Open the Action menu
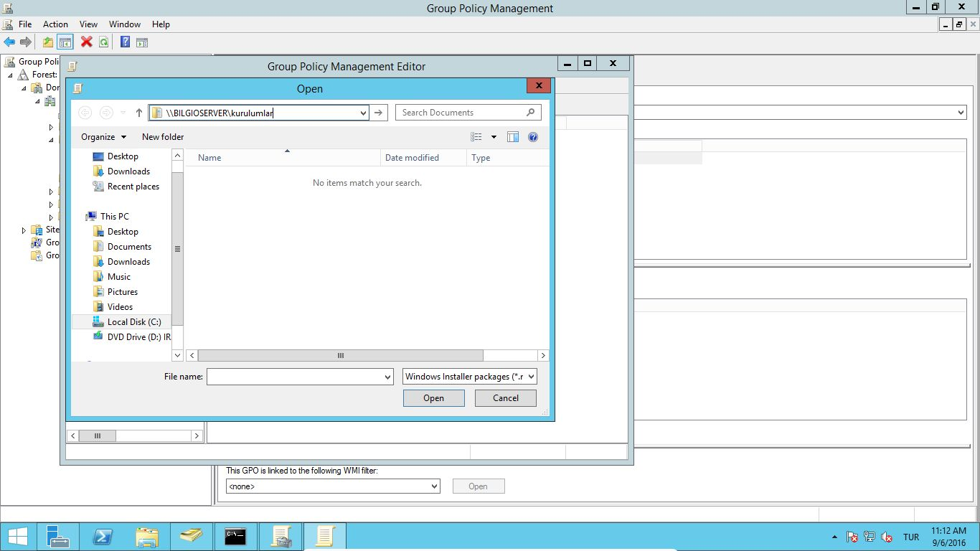This screenshot has height=551, width=980. coord(55,24)
